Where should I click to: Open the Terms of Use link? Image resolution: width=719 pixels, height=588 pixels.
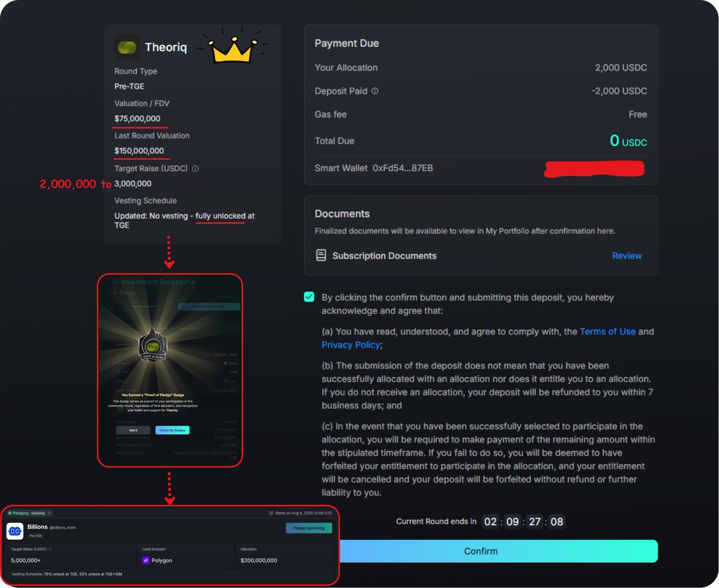coord(608,331)
